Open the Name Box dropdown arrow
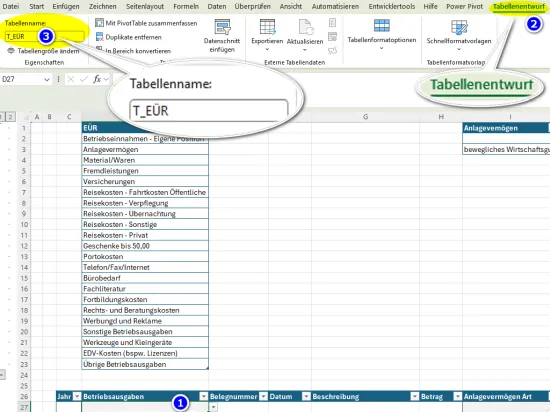550x412 pixels. [47, 80]
